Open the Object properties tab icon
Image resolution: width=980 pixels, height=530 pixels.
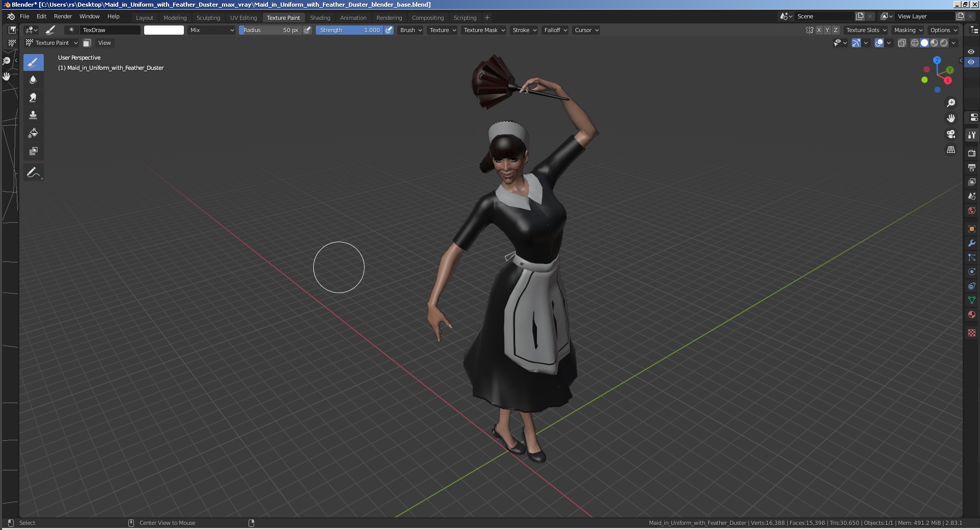[972, 229]
